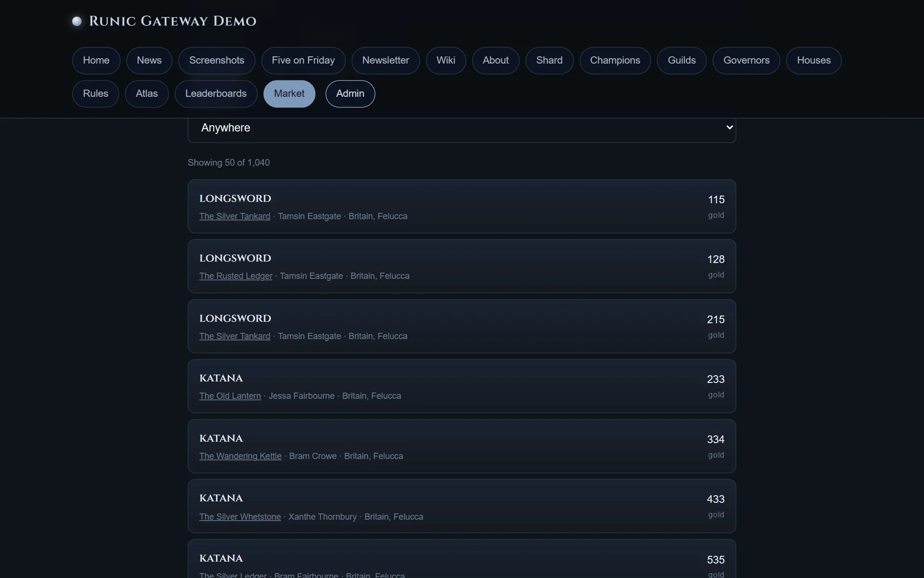Open The Silver Tankard link on 215 gold Longsword
Viewport: 924px width, 578px height.
tap(235, 336)
